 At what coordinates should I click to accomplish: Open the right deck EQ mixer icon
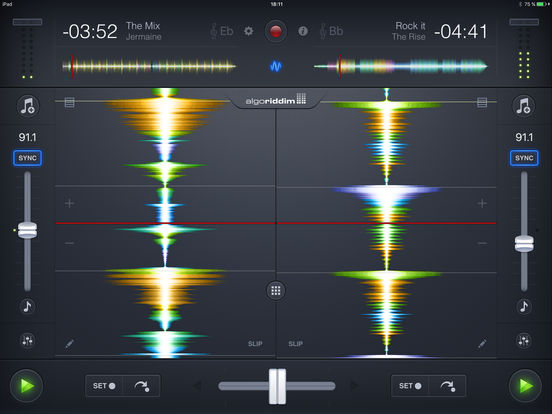(x=523, y=340)
